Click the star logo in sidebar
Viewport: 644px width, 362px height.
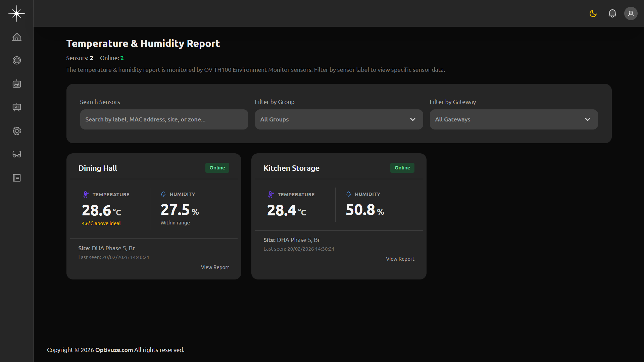[x=16, y=13]
